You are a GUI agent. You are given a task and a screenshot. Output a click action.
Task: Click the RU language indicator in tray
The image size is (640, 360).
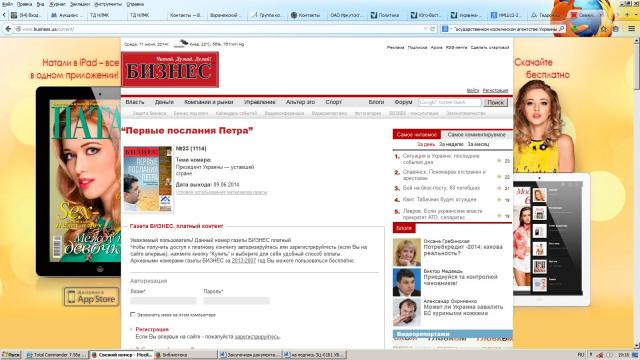(x=581, y=355)
